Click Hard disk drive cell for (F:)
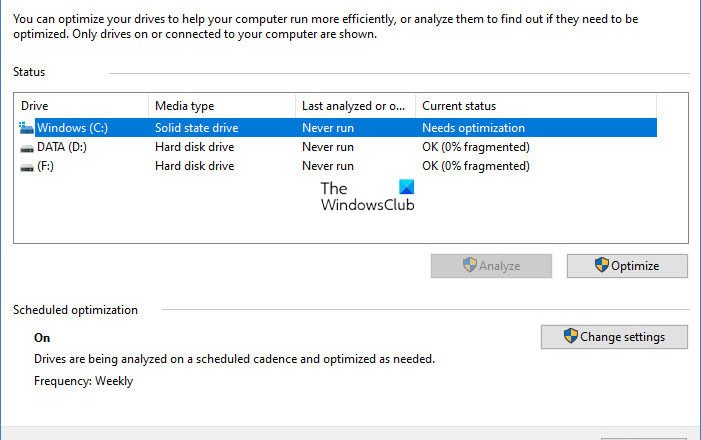The image size is (701, 440). [x=194, y=166]
